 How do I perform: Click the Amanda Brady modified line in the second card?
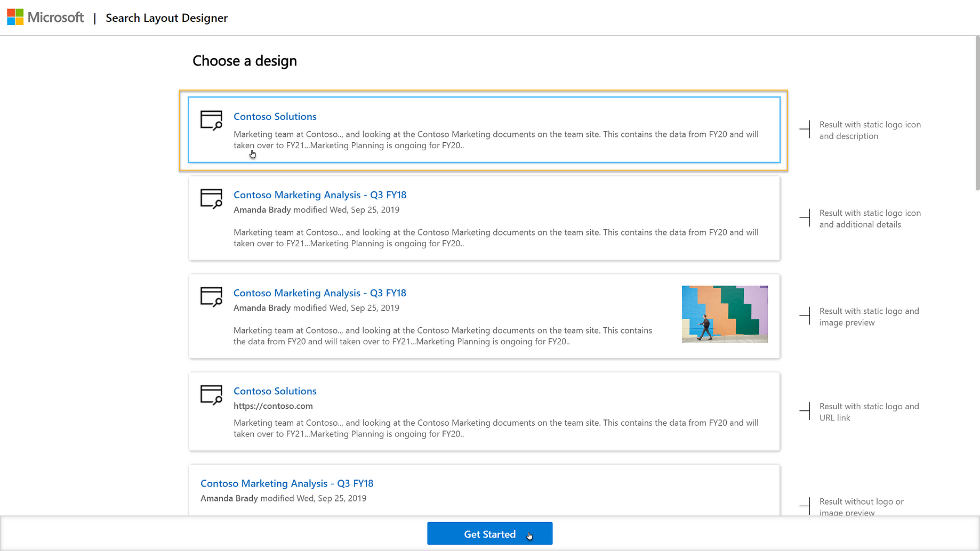coord(316,209)
